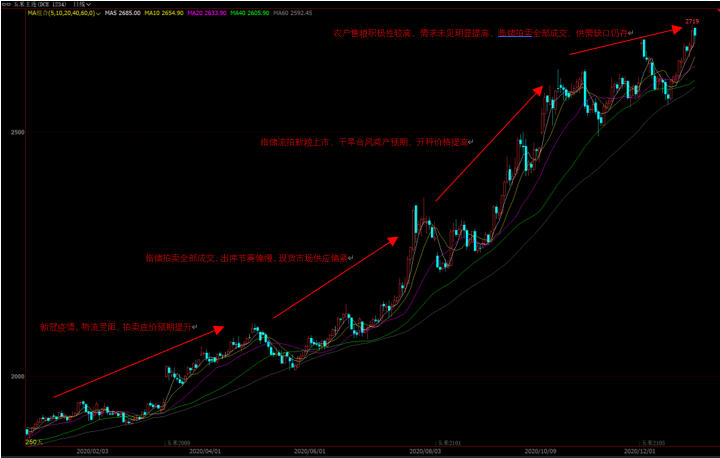The image size is (720, 458).
Task: Click the 2020/12/01 date label
Action: pos(640,451)
